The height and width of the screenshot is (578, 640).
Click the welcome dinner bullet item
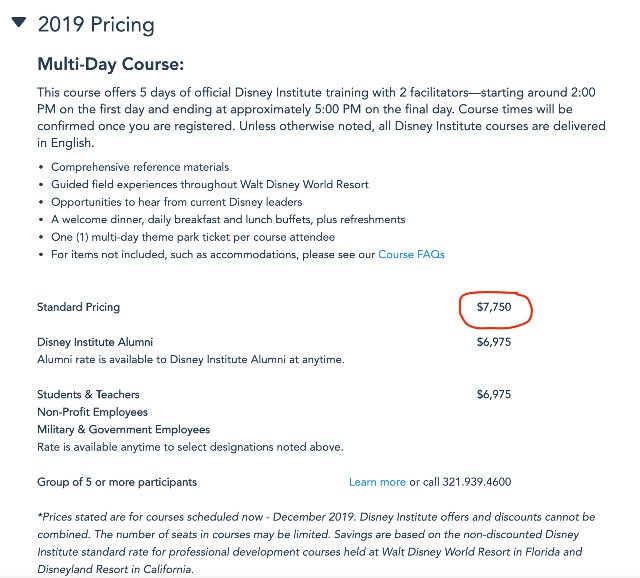[x=228, y=219]
